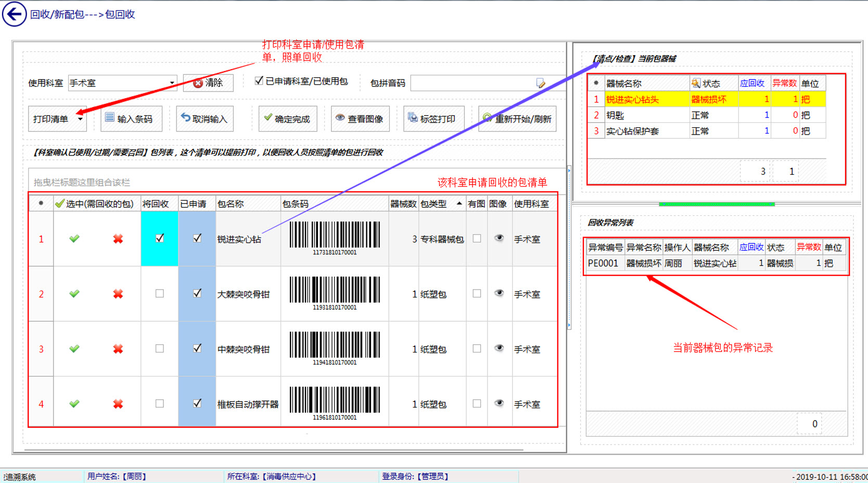Screen dimensions: 868x483
Task: Expand 打印清单 dropdown arrow
Action: pos(80,119)
